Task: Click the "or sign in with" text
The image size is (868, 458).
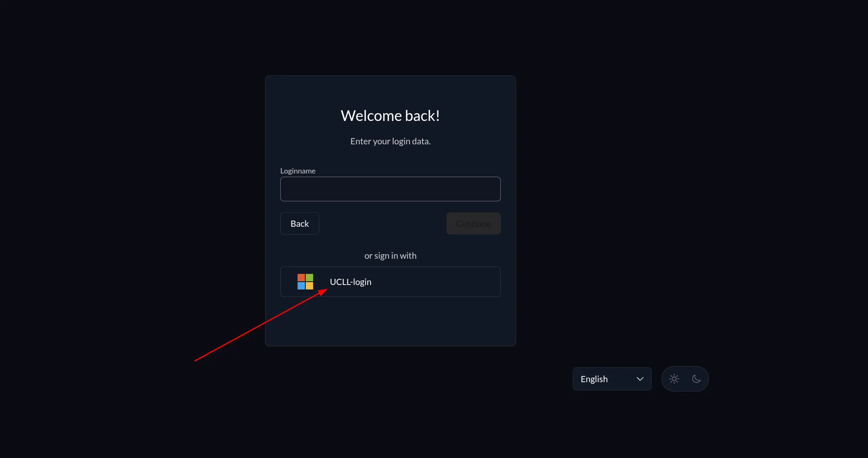Action: pyautogui.click(x=390, y=256)
